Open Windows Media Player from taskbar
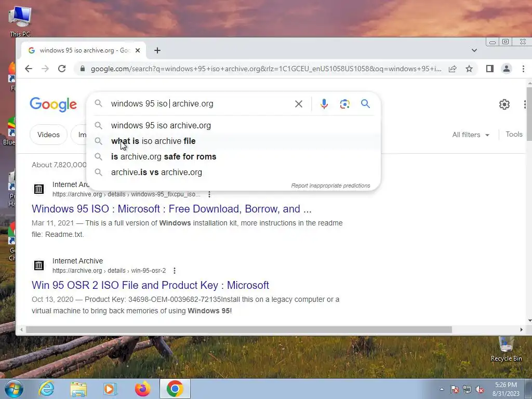This screenshot has height=399, width=532. pyautogui.click(x=110, y=389)
